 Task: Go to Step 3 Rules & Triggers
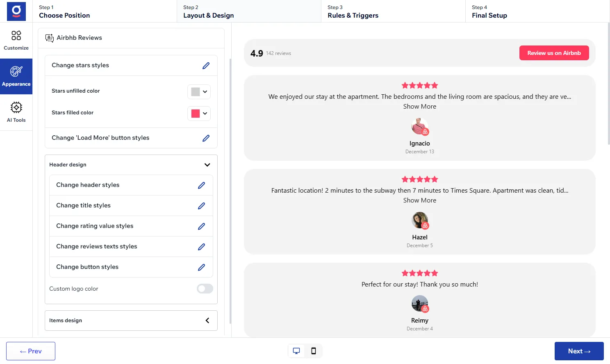[x=393, y=11]
